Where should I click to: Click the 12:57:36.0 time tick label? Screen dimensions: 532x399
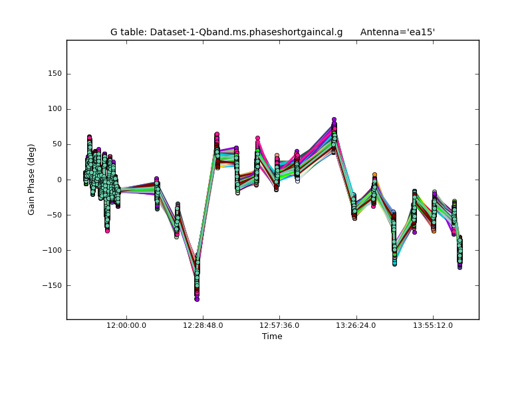(x=279, y=326)
